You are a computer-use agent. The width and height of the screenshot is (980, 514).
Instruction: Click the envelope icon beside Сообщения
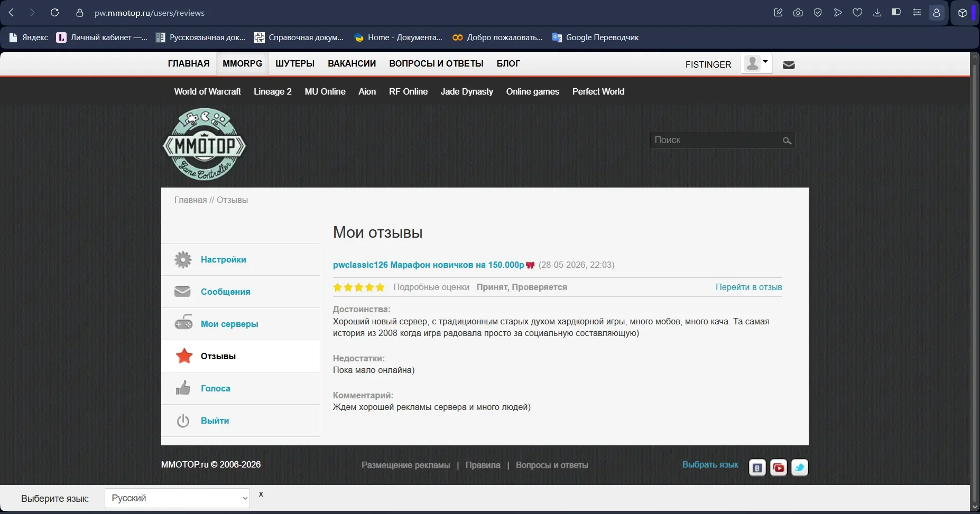pos(182,292)
